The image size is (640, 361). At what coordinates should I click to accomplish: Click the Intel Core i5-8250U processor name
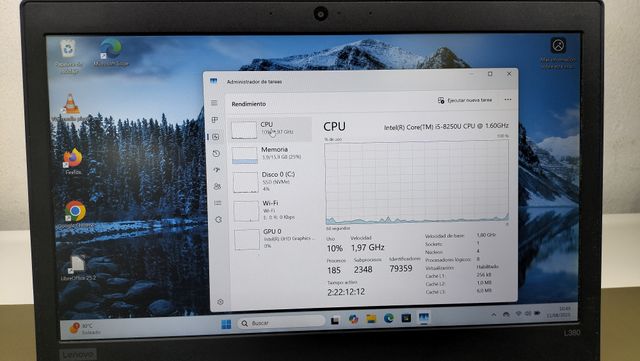click(x=446, y=126)
